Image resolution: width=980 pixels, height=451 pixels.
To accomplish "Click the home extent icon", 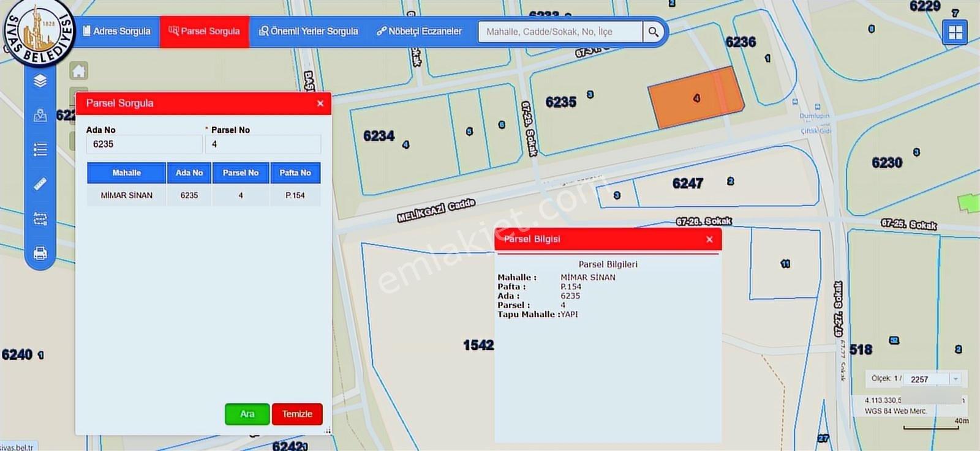I will 79,71.
